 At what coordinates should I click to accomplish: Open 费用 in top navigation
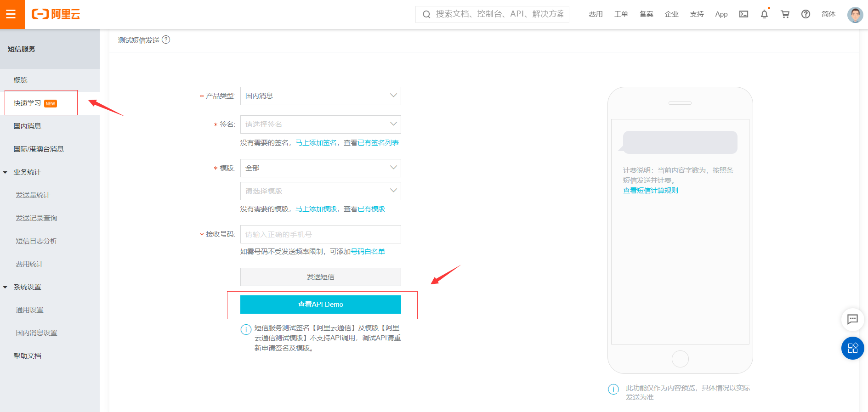coord(596,14)
